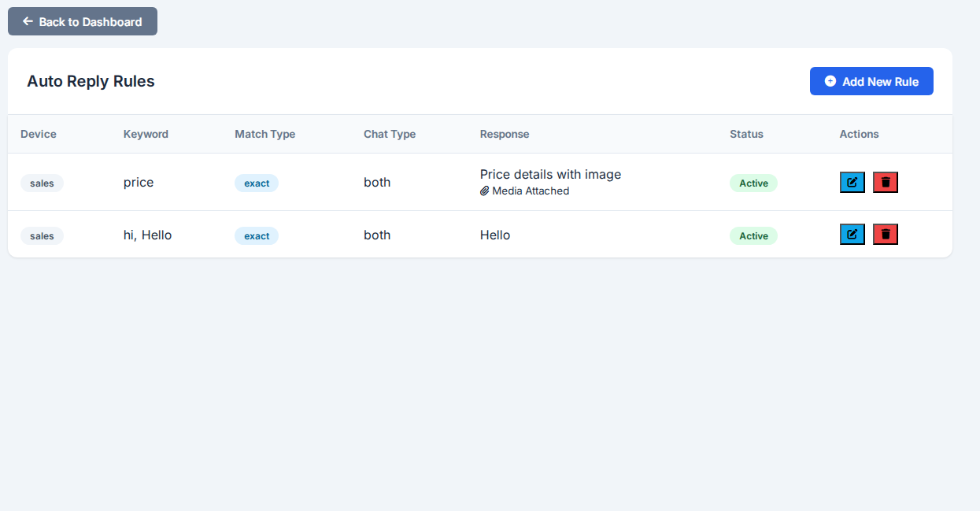Click Add New Rule button
980x511 pixels.
871,81
